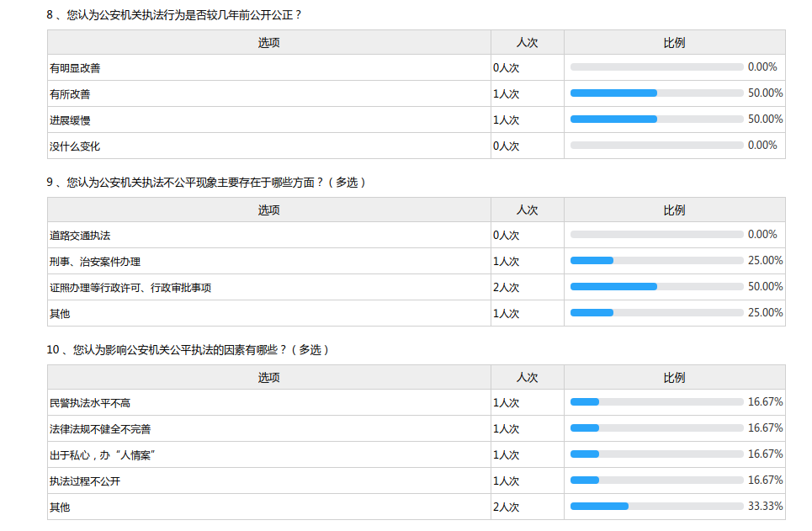Click the progress bar for '进展缓慢'
The image size is (812, 531).
point(656,119)
